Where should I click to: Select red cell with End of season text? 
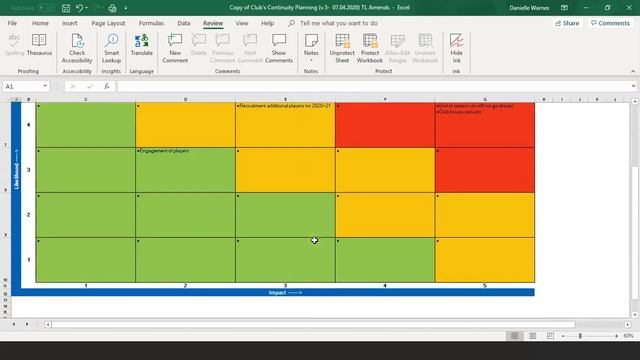tap(485, 125)
